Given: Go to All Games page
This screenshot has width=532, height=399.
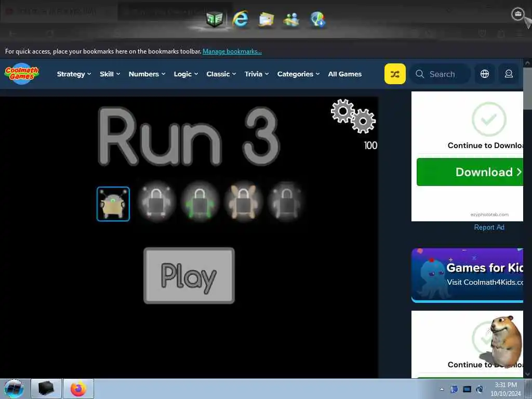Looking at the screenshot, I should coord(345,74).
